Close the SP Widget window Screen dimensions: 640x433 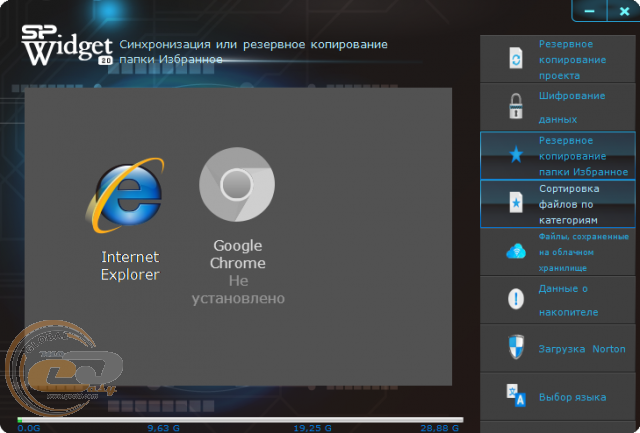624,11
